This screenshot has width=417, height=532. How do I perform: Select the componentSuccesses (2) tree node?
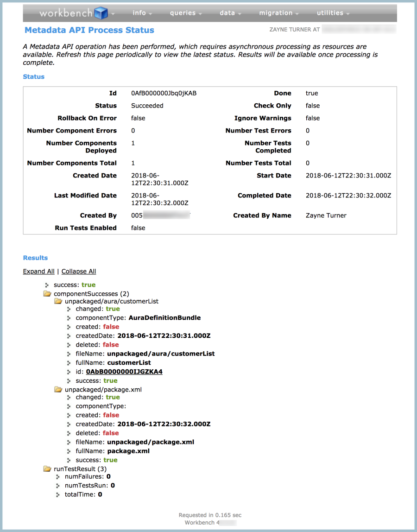click(x=91, y=294)
